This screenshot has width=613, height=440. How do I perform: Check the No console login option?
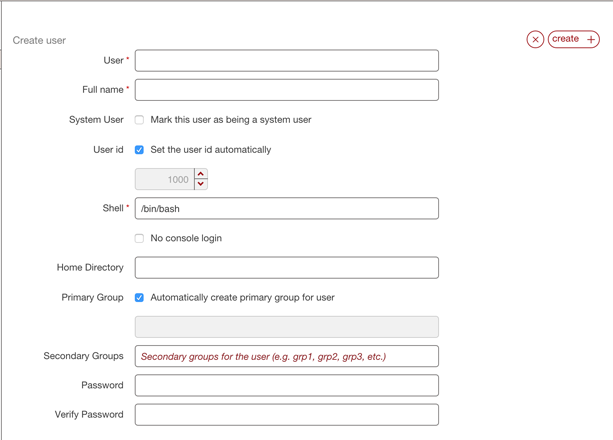coord(139,238)
